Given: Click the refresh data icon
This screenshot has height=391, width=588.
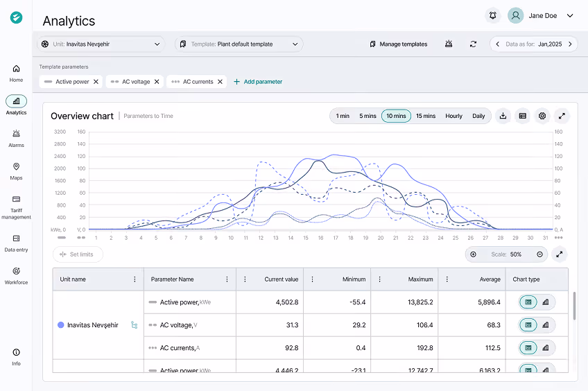Looking at the screenshot, I should click(473, 44).
